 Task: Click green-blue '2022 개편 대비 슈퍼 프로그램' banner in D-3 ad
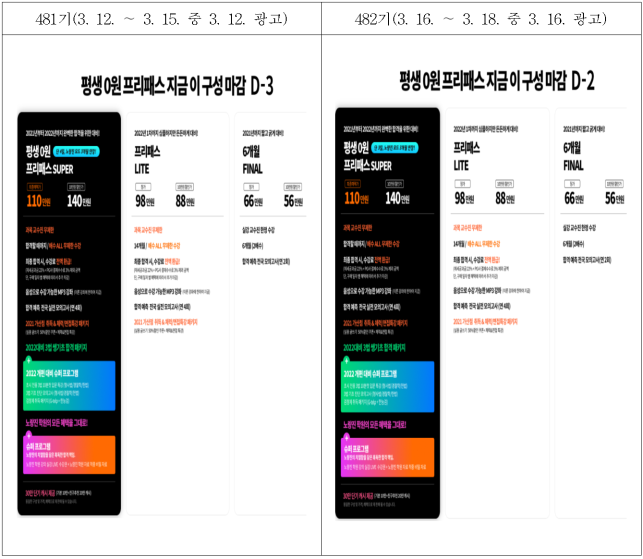(x=69, y=386)
